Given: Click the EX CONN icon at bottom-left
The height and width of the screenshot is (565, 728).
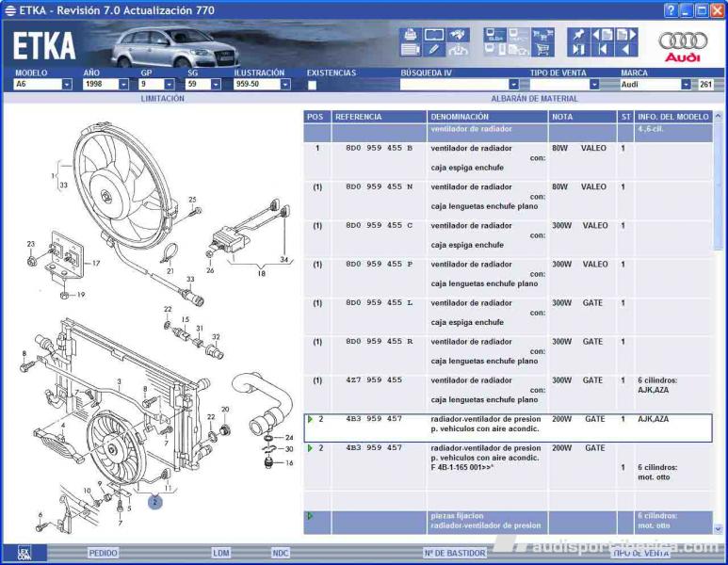Looking at the screenshot, I should pyautogui.click(x=25, y=553).
